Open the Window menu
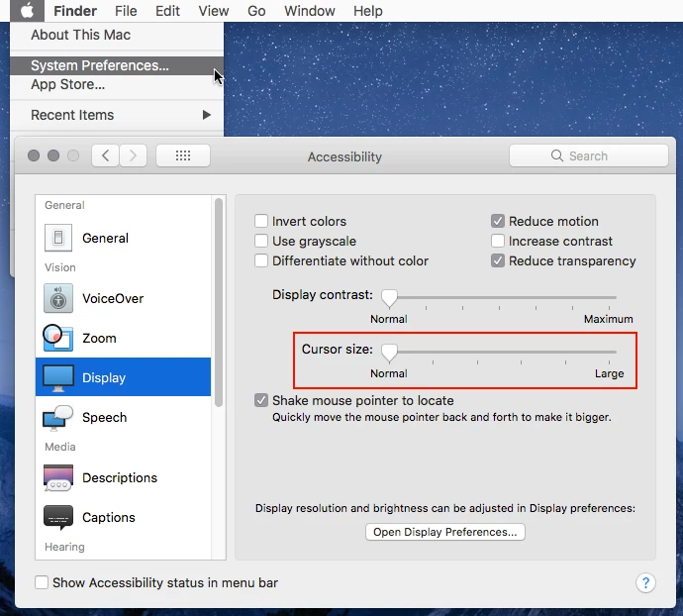 point(310,11)
